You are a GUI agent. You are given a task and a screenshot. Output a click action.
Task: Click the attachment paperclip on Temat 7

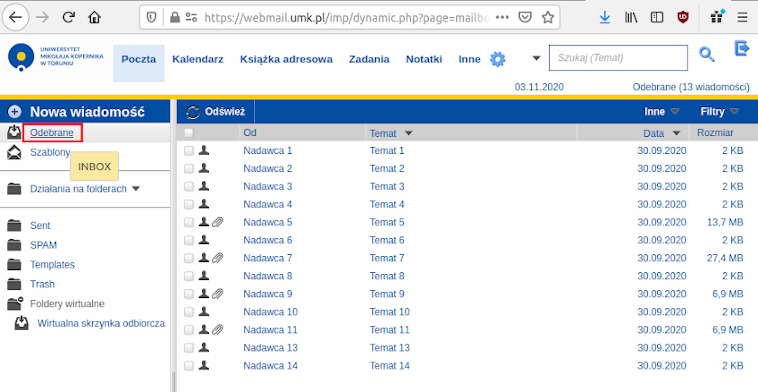pos(218,258)
